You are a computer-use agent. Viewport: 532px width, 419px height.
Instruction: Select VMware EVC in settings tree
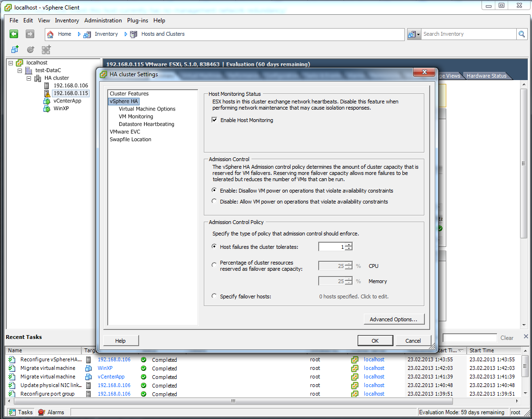125,132
